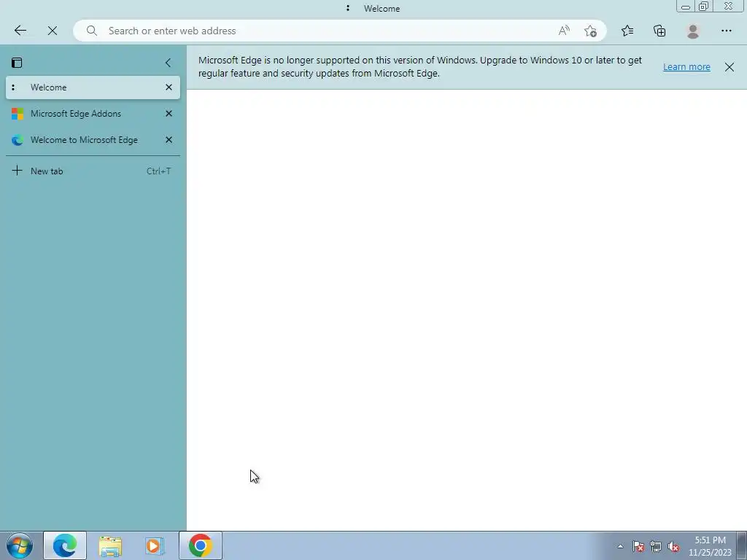Screen dimensions: 747x560
Task: Dismiss the unsupported Windows notification bar
Action: pyautogui.click(x=729, y=67)
